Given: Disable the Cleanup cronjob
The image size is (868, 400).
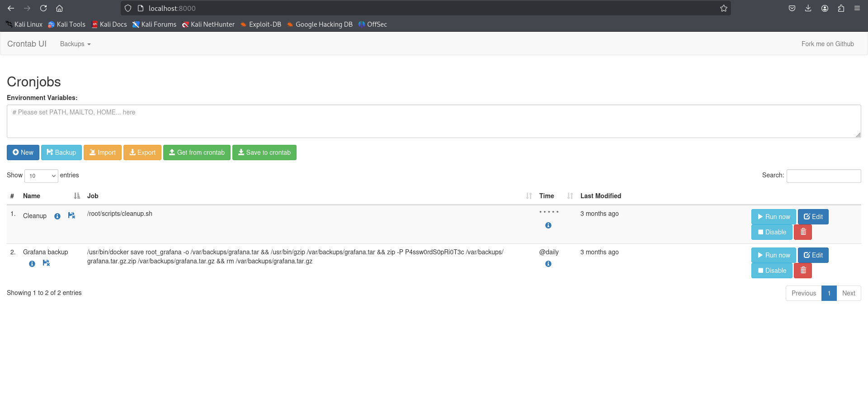Looking at the screenshot, I should pyautogui.click(x=771, y=232).
